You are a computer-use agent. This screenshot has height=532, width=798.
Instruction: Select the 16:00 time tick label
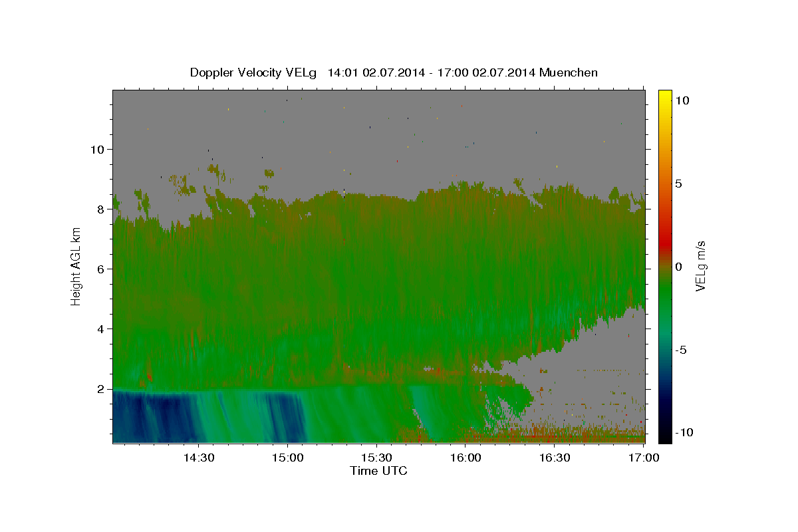click(x=465, y=458)
